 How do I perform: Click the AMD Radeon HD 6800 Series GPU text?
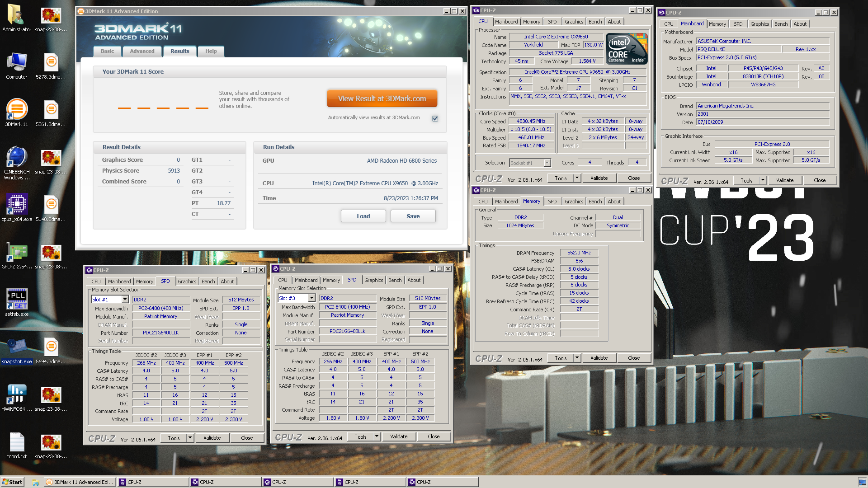pos(402,161)
